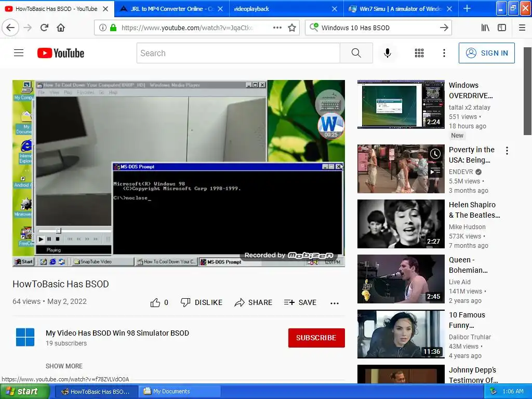Switch to the Win7 Simu tab

point(401,9)
